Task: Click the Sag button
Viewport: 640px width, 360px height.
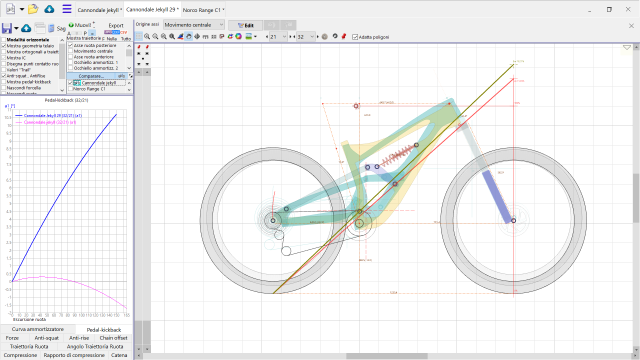Action: [x=61, y=29]
